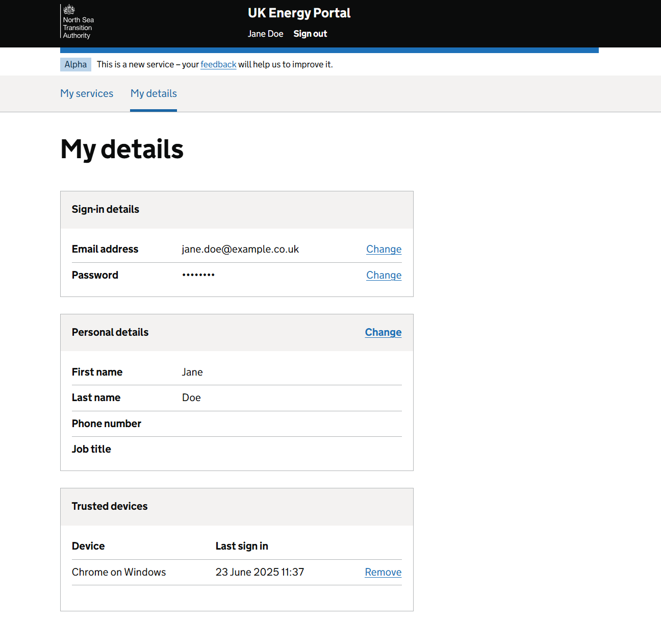
Task: Change the email address
Action: (384, 249)
